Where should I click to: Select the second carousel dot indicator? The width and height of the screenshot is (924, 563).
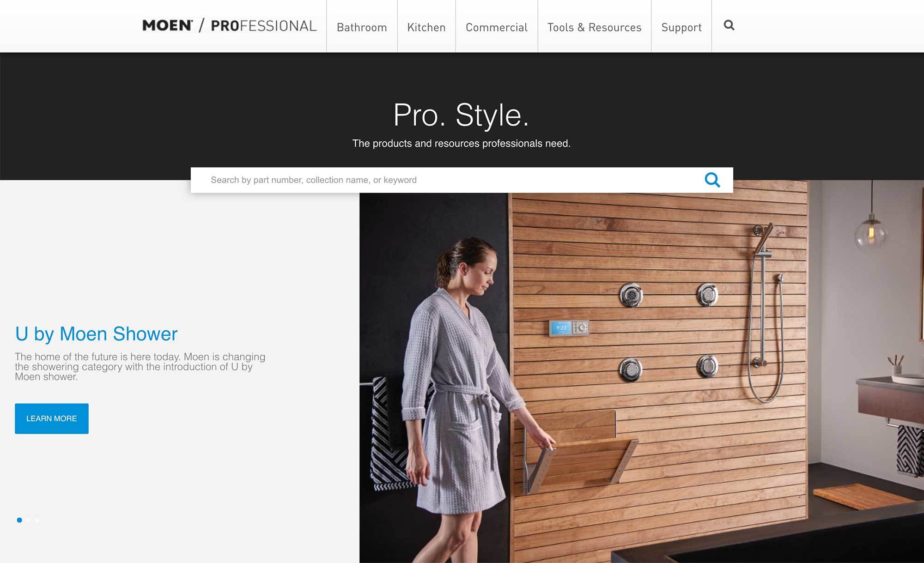point(28,520)
